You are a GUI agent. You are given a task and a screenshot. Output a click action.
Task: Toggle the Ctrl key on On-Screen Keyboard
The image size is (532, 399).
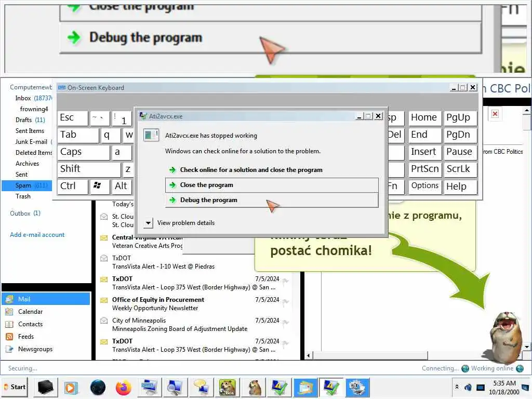click(x=73, y=187)
